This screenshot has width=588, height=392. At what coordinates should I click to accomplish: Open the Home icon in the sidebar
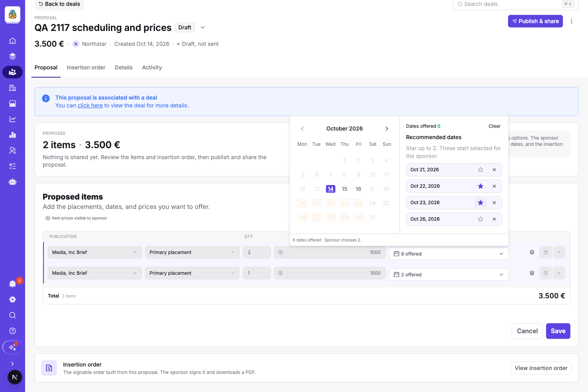click(x=13, y=41)
